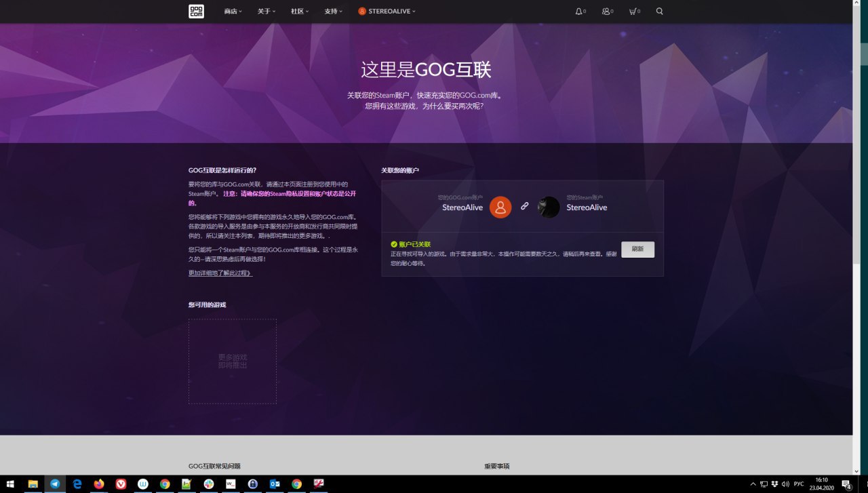Viewport: 868px width, 493px height.
Task: Open the Windows Start menu
Action: coord(11,484)
